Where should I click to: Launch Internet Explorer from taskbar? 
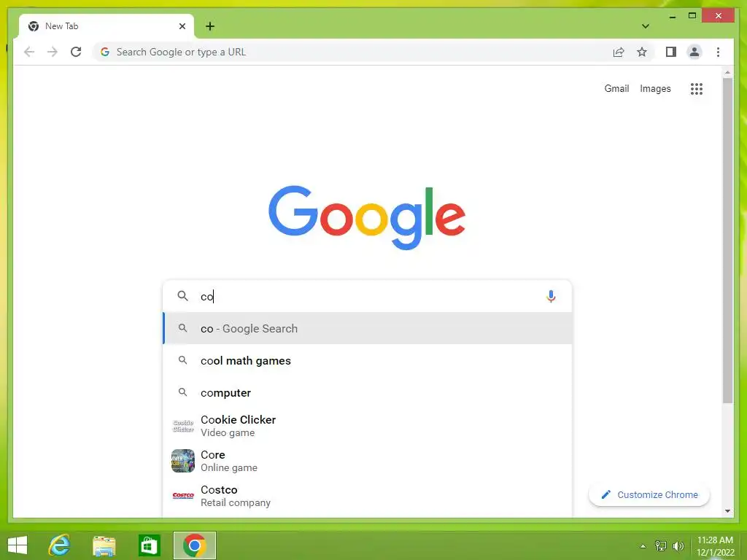pyautogui.click(x=60, y=545)
